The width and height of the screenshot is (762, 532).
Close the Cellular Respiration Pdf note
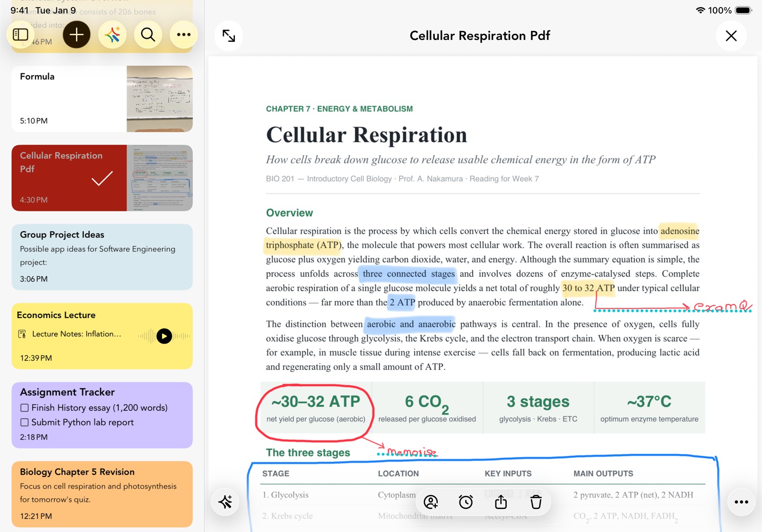coord(731,36)
